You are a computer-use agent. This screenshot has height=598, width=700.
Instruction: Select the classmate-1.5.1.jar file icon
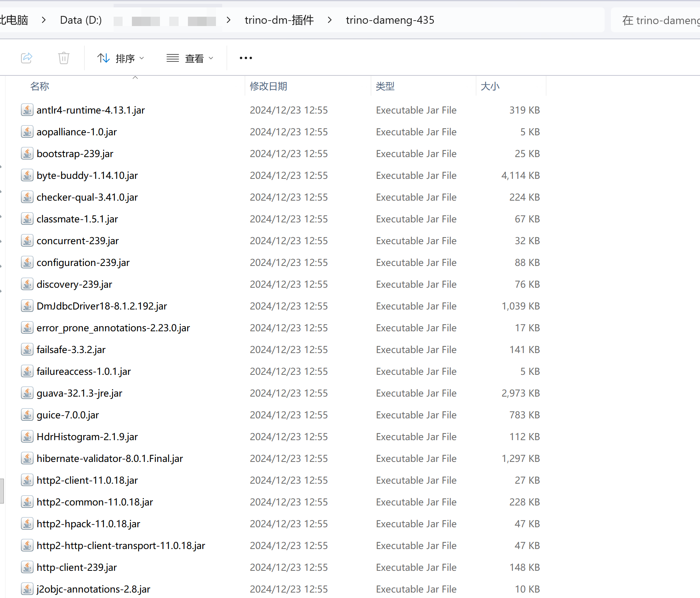coord(27,219)
